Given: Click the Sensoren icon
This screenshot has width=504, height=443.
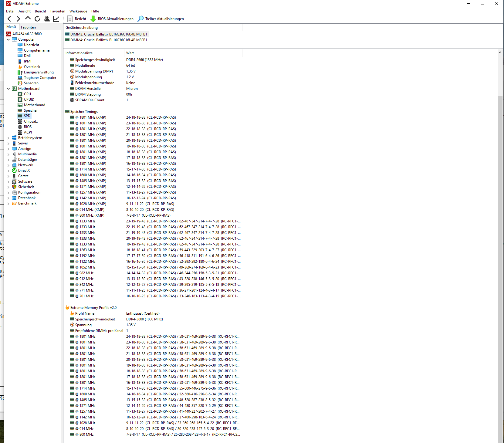Looking at the screenshot, I should tap(20, 83).
